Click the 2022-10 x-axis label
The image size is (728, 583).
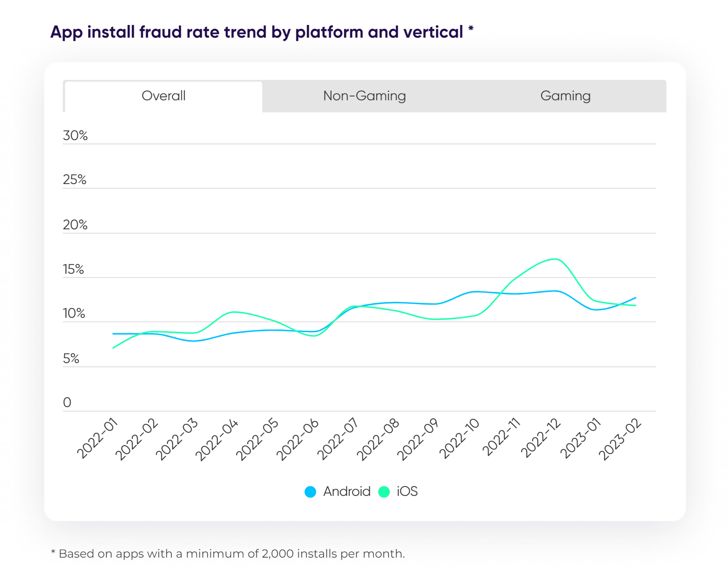pyautogui.click(x=459, y=439)
